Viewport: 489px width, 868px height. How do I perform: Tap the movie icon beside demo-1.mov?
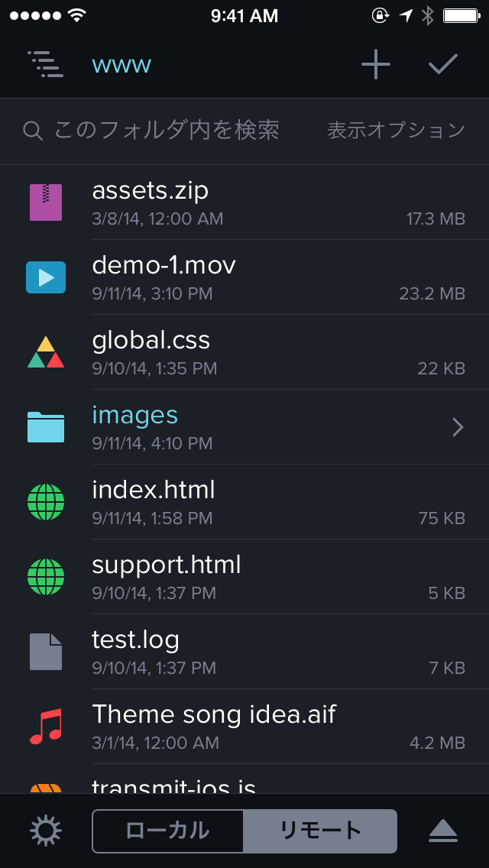[44, 277]
